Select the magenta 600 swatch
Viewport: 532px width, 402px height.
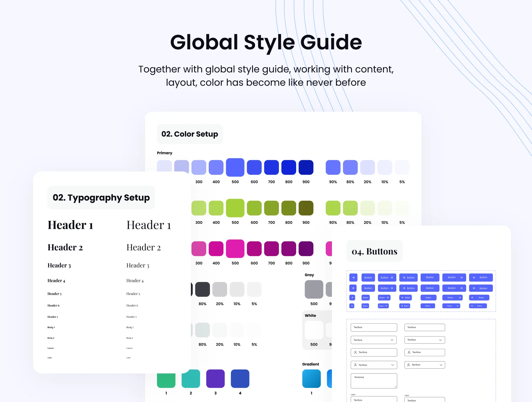pos(254,249)
